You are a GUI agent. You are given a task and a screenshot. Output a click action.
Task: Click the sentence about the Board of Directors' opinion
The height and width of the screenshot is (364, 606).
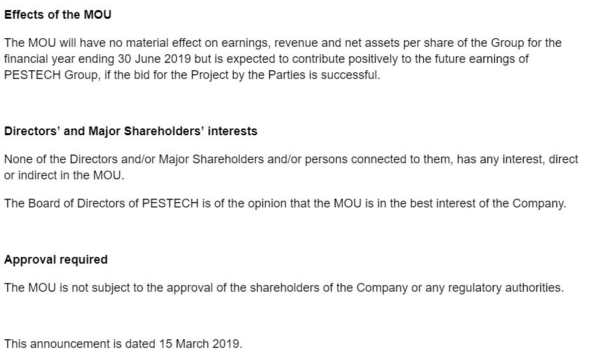(x=285, y=203)
